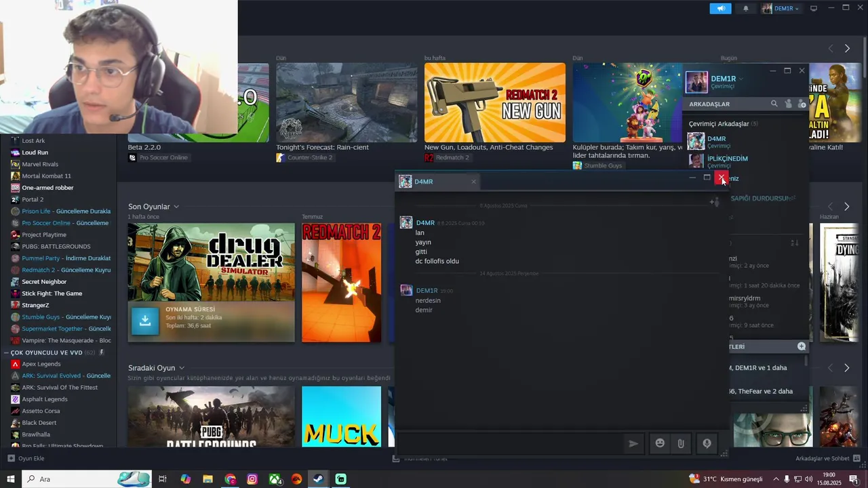Select PUBG: BATTLEGROUNDS in the library list

(x=56, y=246)
